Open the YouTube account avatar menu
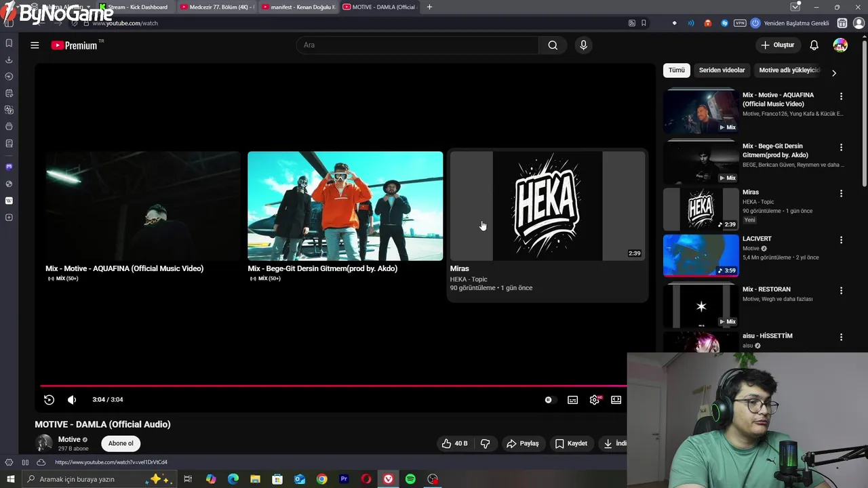Image resolution: width=868 pixels, height=488 pixels. tap(840, 45)
